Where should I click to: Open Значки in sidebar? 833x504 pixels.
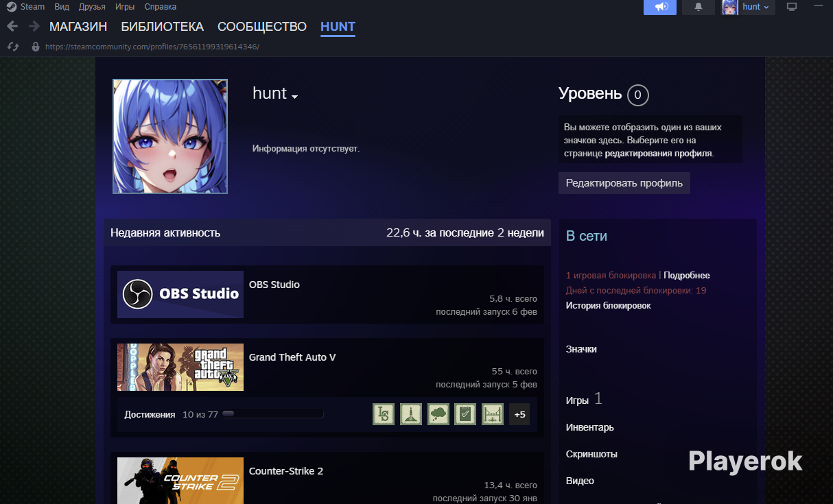click(581, 349)
